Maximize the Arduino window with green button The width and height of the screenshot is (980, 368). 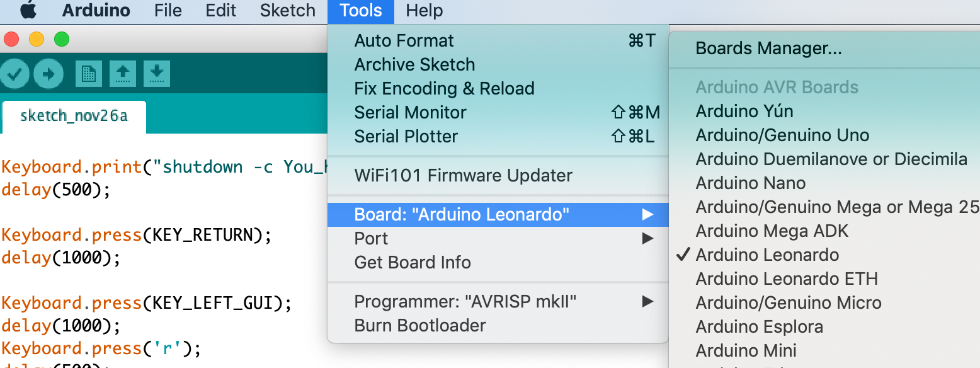[x=62, y=40]
